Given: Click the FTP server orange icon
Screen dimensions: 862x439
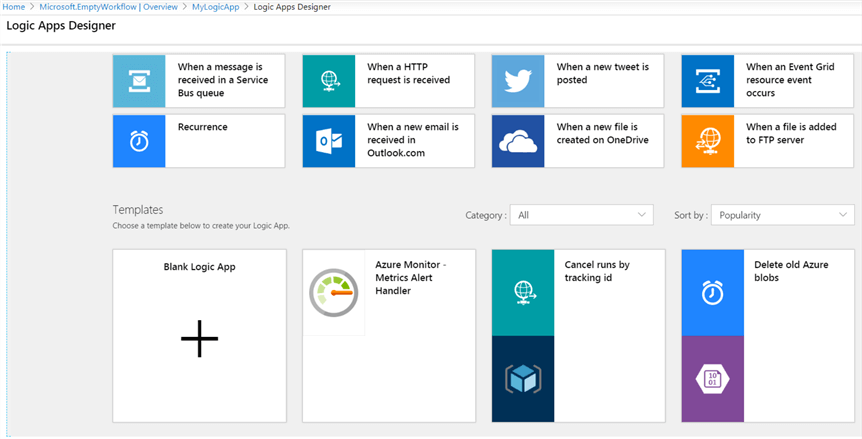Looking at the screenshot, I should pos(707,141).
